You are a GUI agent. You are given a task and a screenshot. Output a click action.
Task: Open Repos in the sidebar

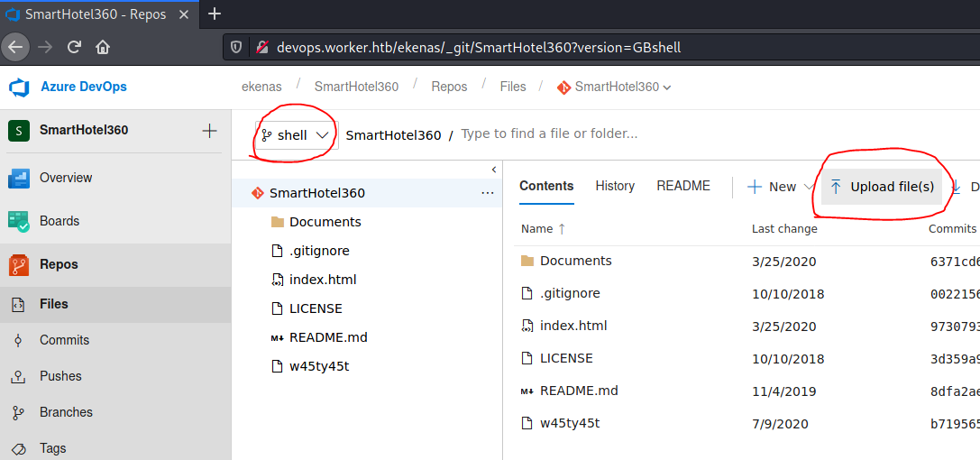click(x=59, y=264)
